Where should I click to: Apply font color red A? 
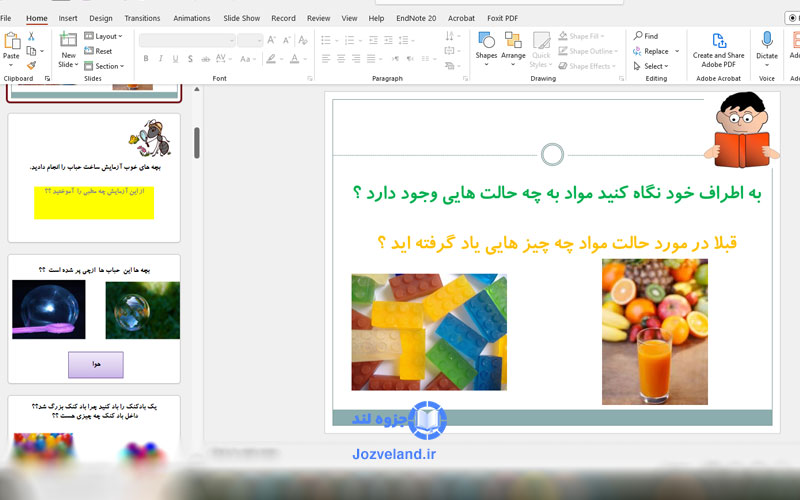point(294,59)
